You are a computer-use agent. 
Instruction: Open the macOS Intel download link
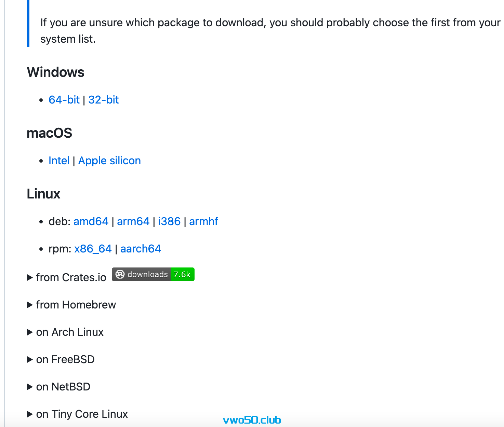(x=59, y=161)
